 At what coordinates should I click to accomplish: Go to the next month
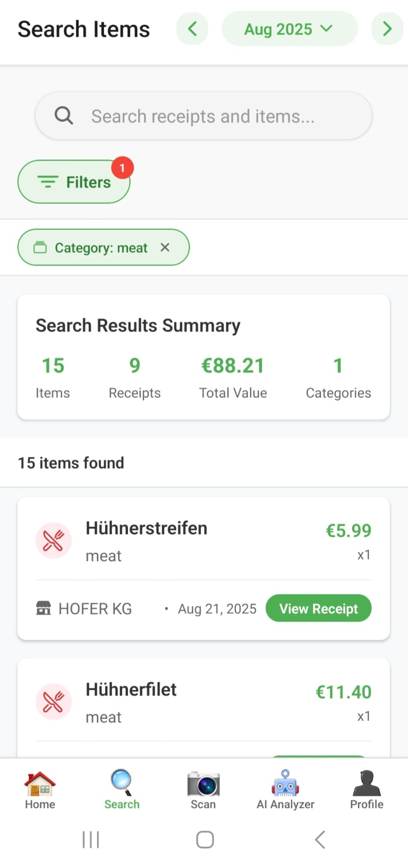(387, 29)
